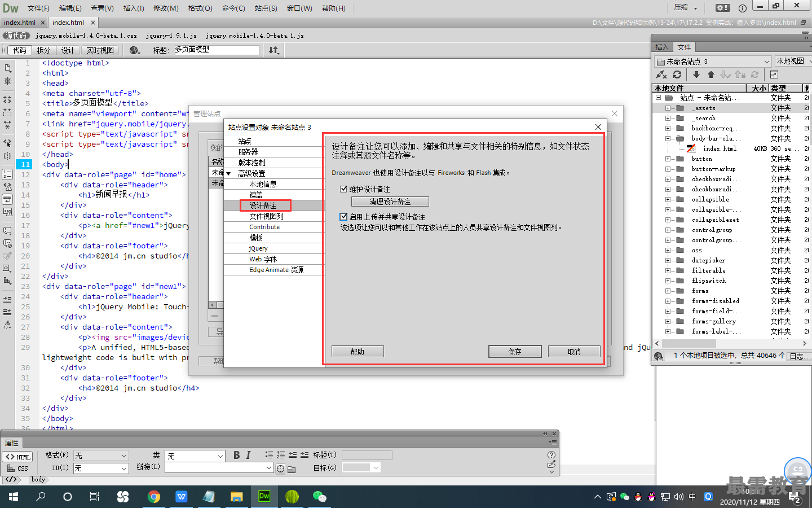Open the 站点(S) menu

(266, 8)
